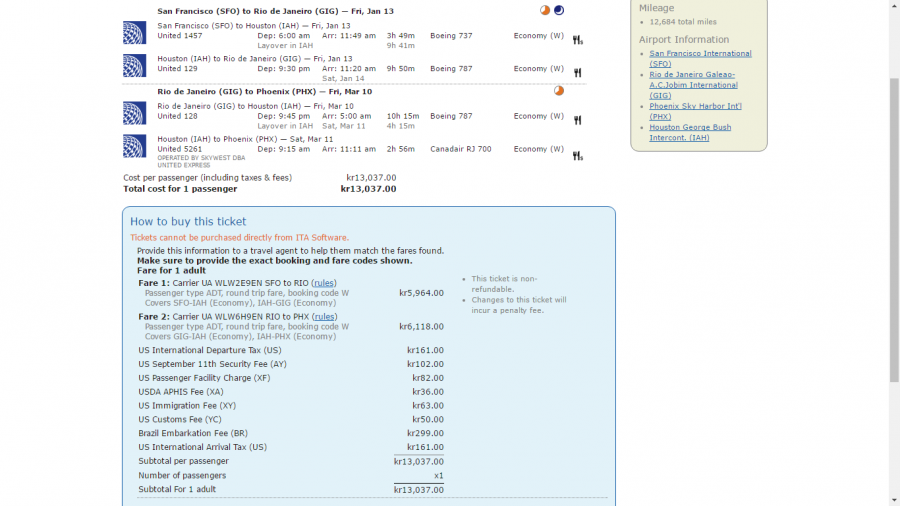Click United logo beside flight 129

tap(134, 66)
